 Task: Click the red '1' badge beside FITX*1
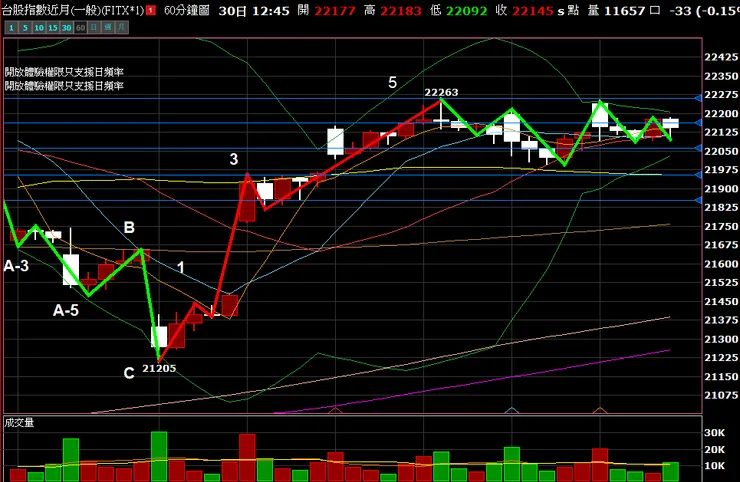coord(151,10)
